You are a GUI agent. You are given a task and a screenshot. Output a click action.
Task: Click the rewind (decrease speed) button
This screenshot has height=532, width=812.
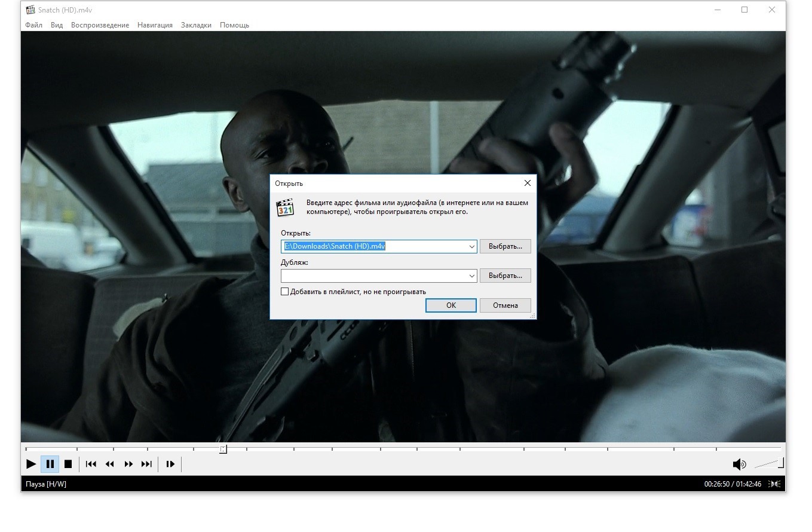pyautogui.click(x=109, y=464)
